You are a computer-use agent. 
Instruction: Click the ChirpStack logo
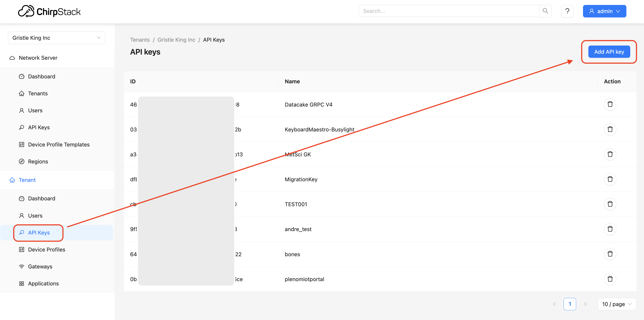tap(49, 12)
